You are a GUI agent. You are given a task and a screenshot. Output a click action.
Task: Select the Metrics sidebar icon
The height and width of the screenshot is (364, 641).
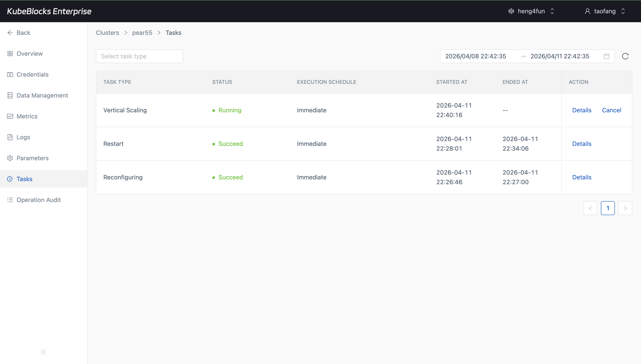[10, 116]
